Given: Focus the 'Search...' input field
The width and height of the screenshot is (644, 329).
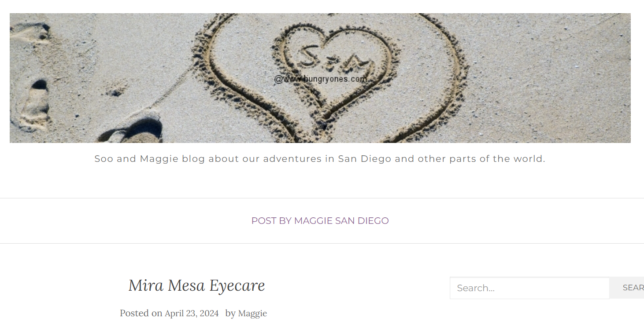Looking at the screenshot, I should 529,288.
